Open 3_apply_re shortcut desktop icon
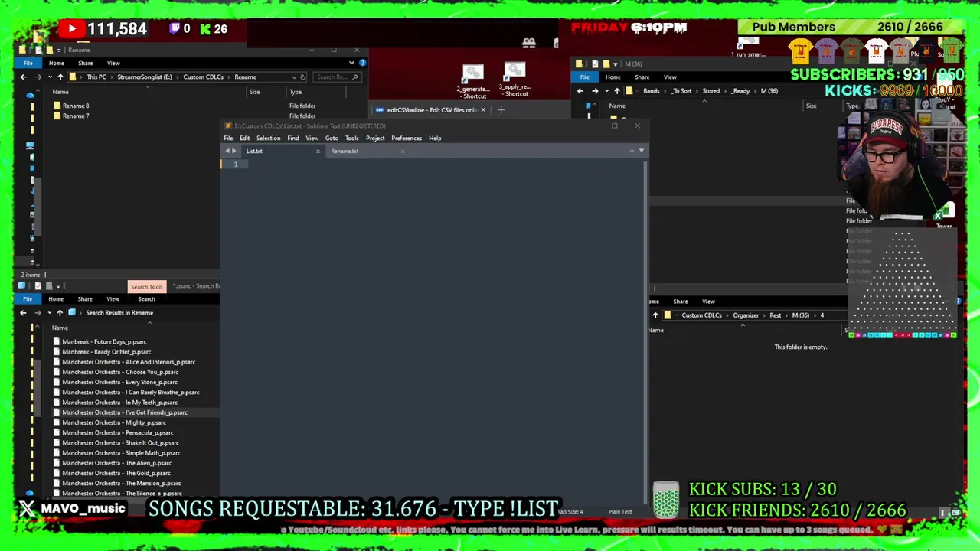The image size is (980, 551). [515, 80]
